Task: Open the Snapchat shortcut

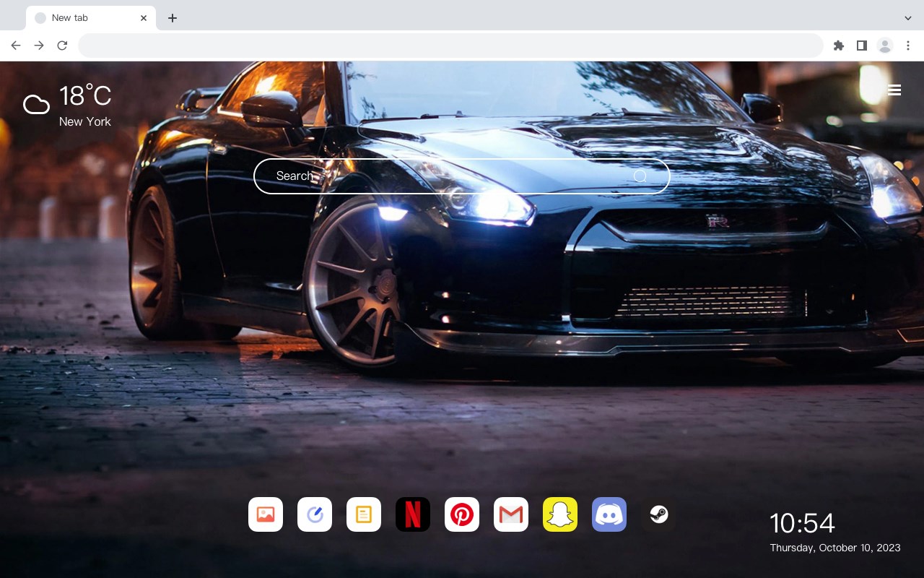Action: pos(560,514)
